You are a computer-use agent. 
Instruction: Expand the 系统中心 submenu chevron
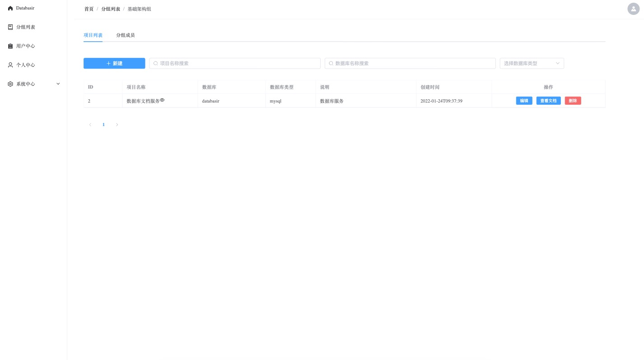coord(58,84)
